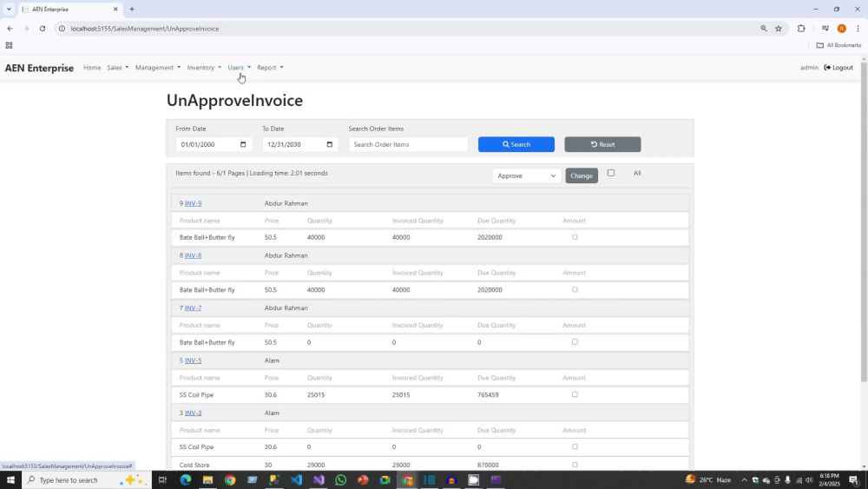Tick the checkbox in INV-9 Bate Ball row
This screenshot has width=868, height=489.
575,237
